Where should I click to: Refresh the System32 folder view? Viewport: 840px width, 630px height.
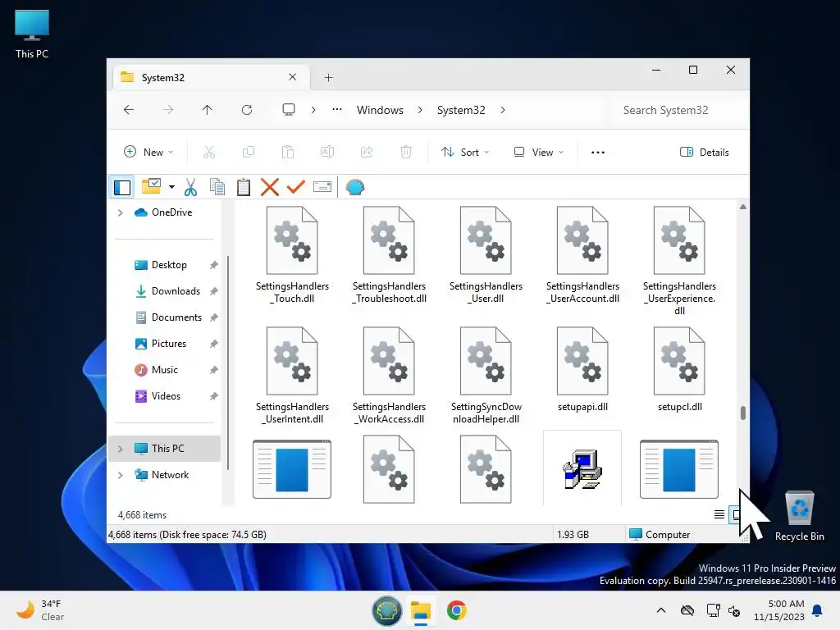point(247,110)
